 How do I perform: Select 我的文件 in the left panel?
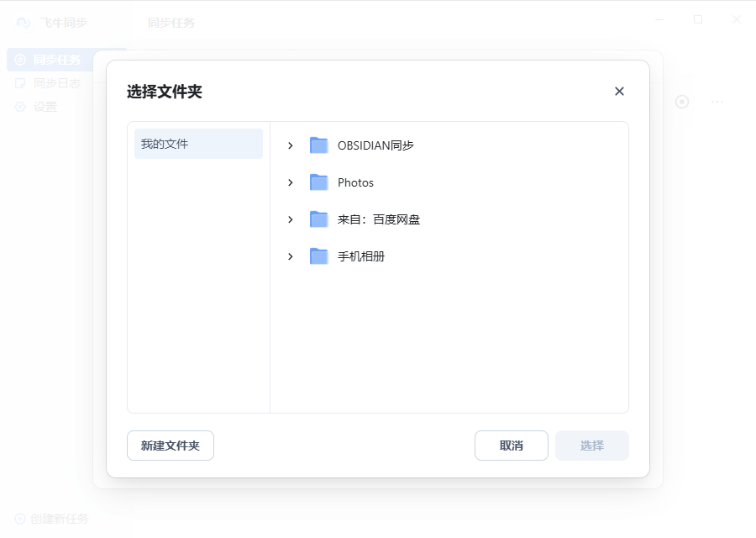[198, 144]
